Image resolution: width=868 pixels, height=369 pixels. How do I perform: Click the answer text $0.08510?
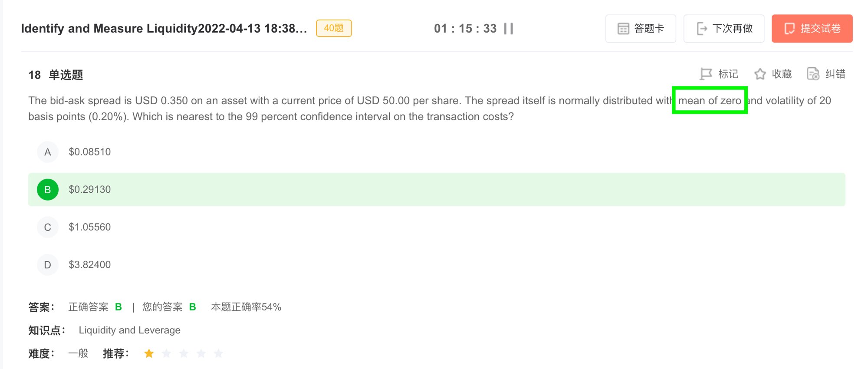coord(90,152)
